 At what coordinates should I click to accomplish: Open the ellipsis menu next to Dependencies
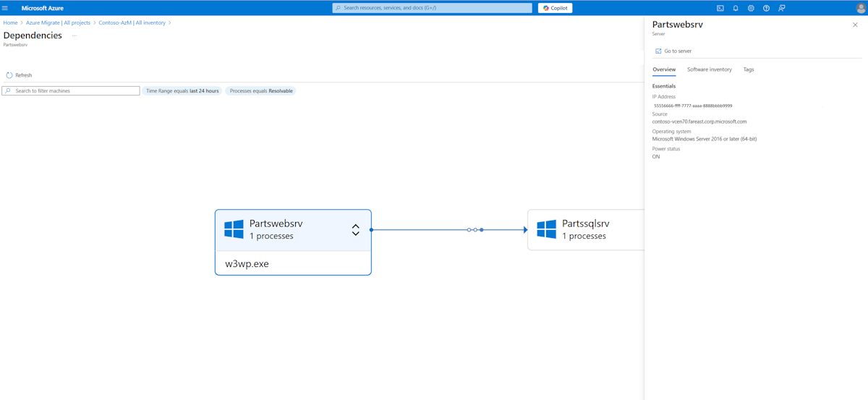point(74,35)
